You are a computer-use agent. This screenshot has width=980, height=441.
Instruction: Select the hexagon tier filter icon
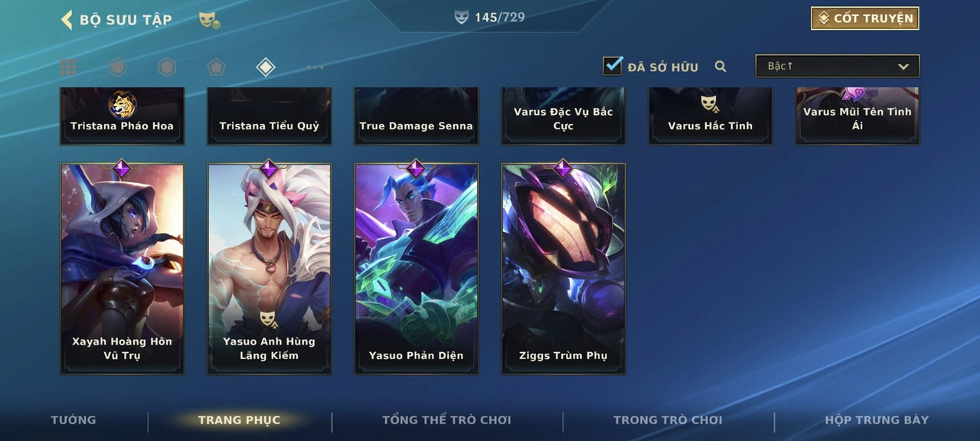coord(167,67)
